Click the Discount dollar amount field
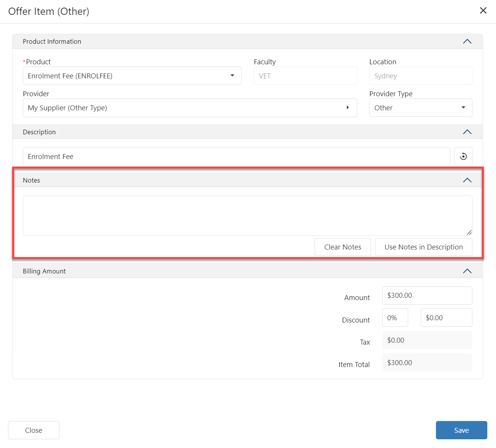Image resolution: width=496 pixels, height=448 pixels. pyautogui.click(x=446, y=318)
